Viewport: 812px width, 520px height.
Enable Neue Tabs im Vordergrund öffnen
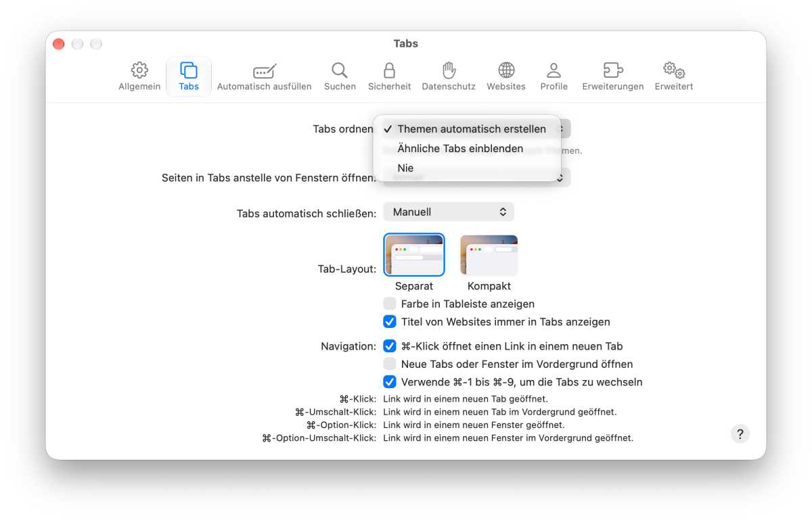pos(390,364)
